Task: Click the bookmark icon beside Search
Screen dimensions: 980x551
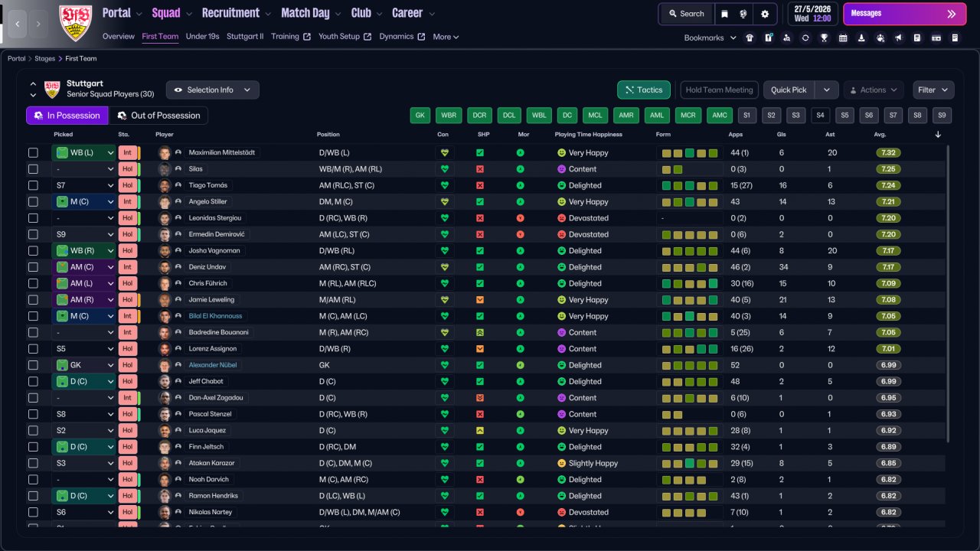Action: tap(724, 14)
